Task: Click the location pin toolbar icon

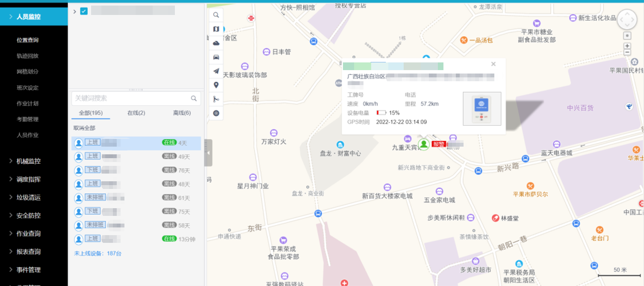Action: 216,85
